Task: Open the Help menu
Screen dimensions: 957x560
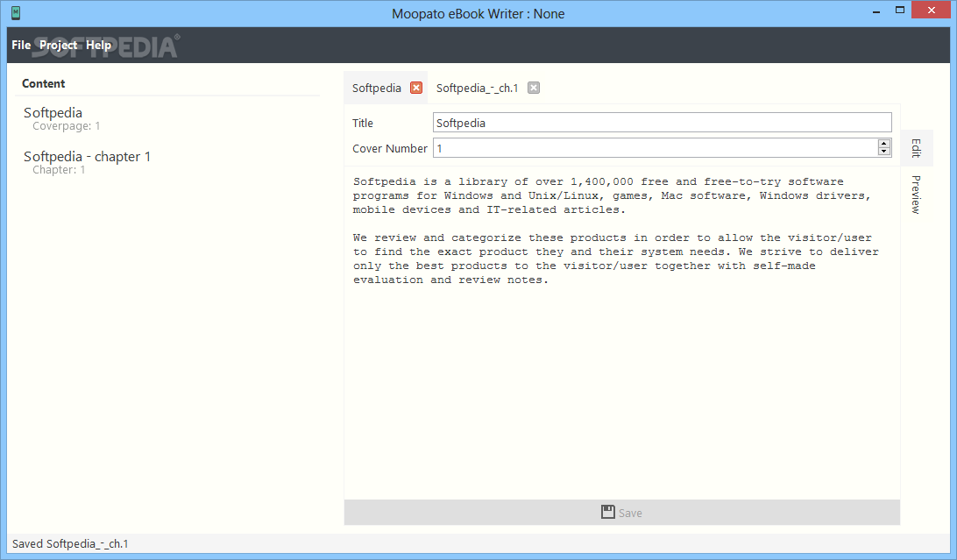Action: (x=98, y=46)
